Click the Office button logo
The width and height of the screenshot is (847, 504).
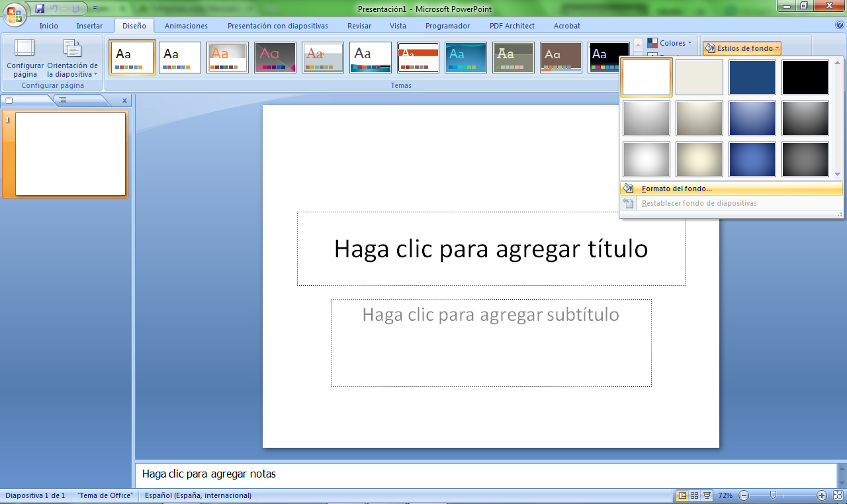[15, 13]
